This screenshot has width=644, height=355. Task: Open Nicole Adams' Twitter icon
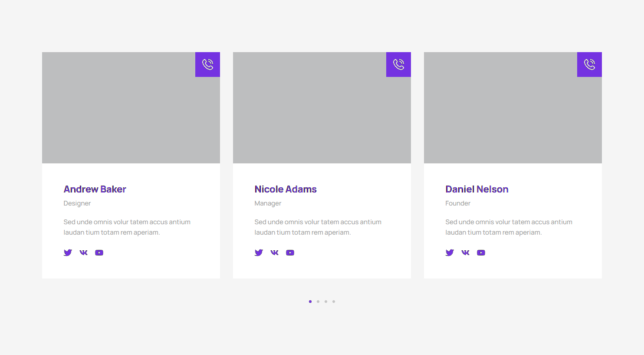[259, 252]
